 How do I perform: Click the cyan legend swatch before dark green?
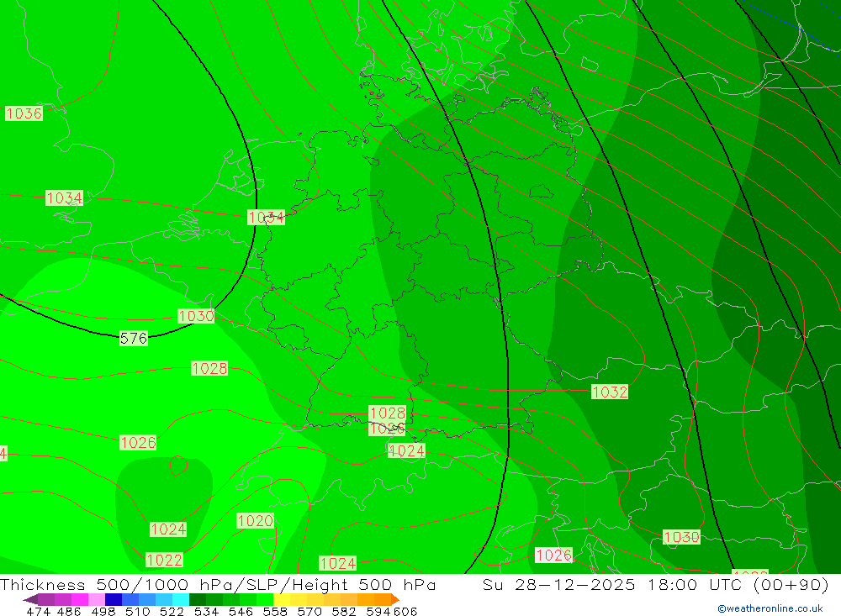tap(181, 599)
